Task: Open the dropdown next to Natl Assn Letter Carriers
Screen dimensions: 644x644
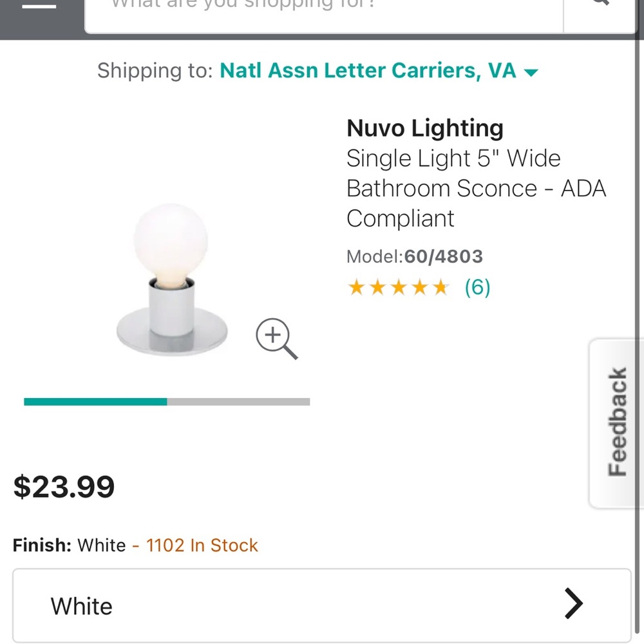Action: tap(530, 72)
